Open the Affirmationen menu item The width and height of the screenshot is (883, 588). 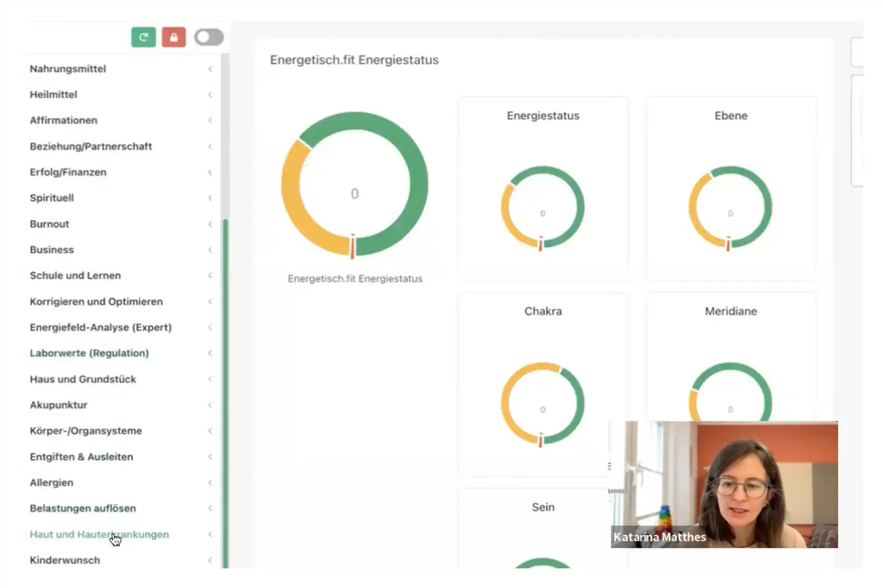[64, 120]
